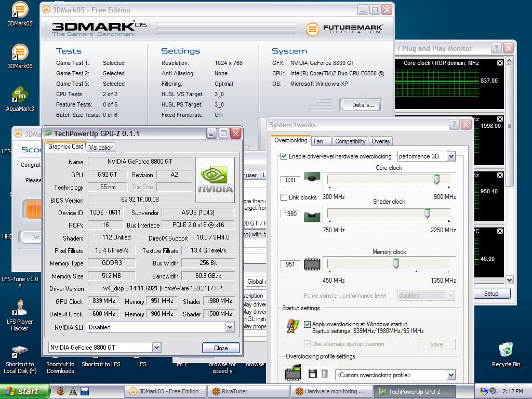
Task: Switch to the Fan tab
Action: pyautogui.click(x=318, y=141)
